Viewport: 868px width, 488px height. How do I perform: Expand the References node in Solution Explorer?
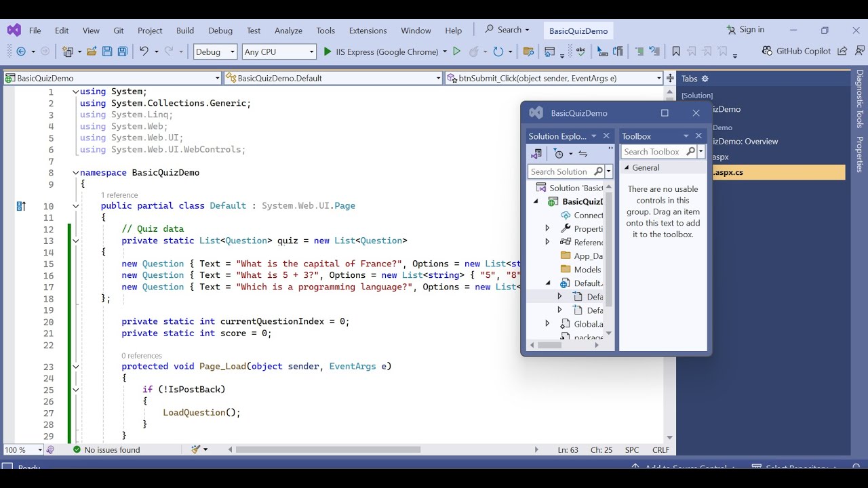[548, 242]
